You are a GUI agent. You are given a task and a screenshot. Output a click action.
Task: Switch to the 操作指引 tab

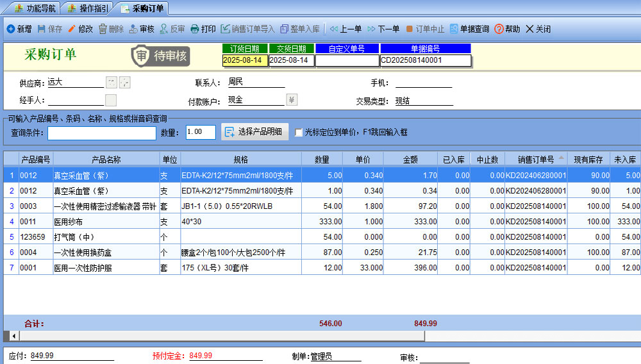(x=88, y=8)
